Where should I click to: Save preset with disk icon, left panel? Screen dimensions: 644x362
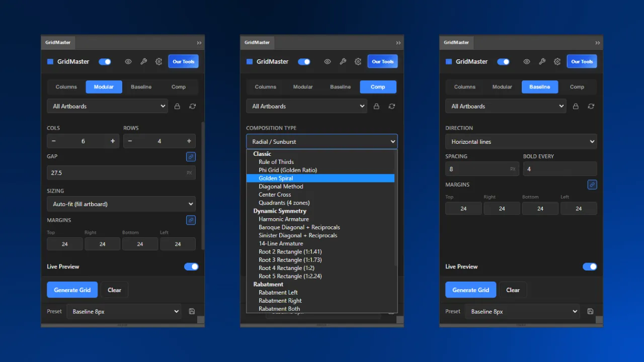192,311
